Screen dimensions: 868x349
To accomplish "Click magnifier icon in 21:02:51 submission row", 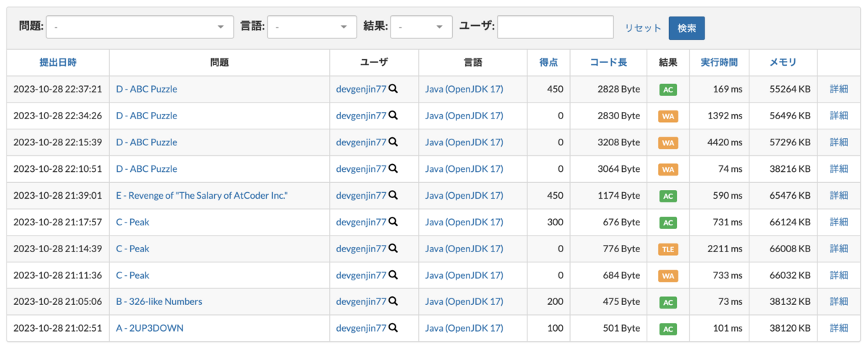I will tap(393, 328).
